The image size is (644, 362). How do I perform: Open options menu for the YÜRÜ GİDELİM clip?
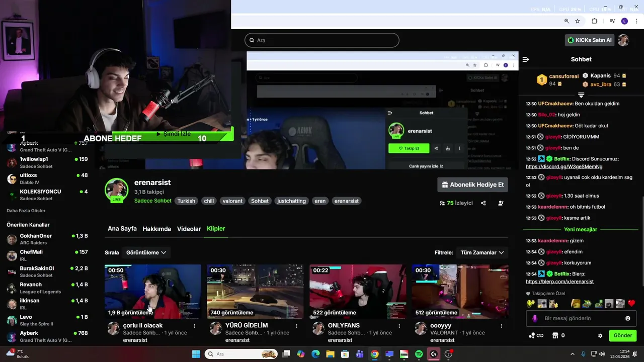pyautogui.click(x=296, y=326)
